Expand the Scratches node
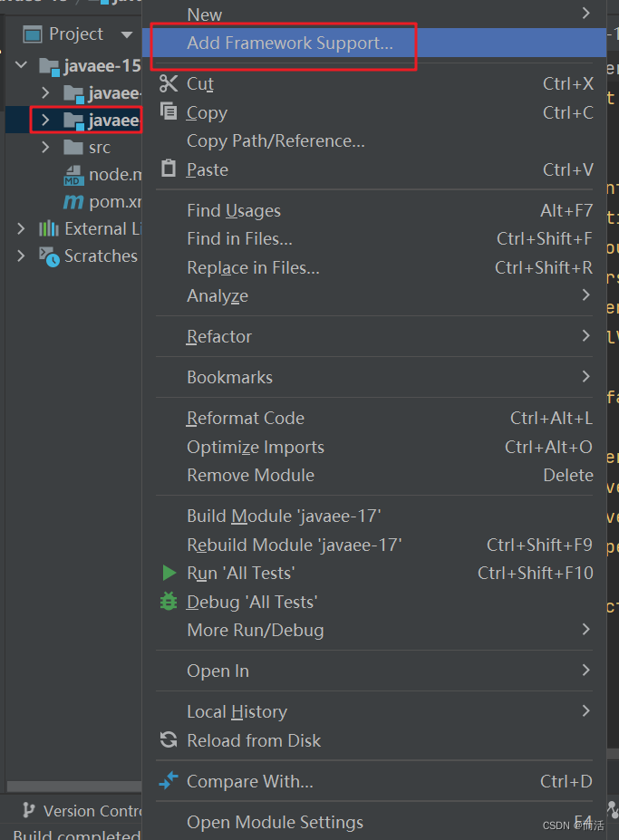The image size is (619, 840). point(20,256)
